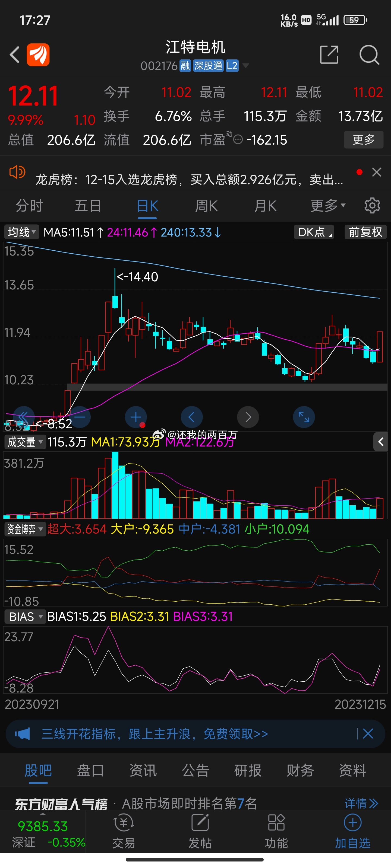The height and width of the screenshot is (868, 391).
Task: Switch to 周K chart tab
Action: point(206,206)
